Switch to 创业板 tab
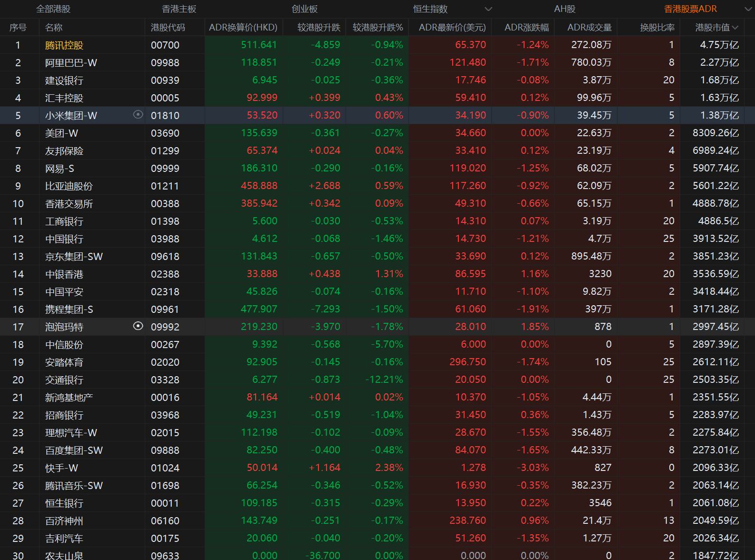The height and width of the screenshot is (560, 755). coord(305,9)
